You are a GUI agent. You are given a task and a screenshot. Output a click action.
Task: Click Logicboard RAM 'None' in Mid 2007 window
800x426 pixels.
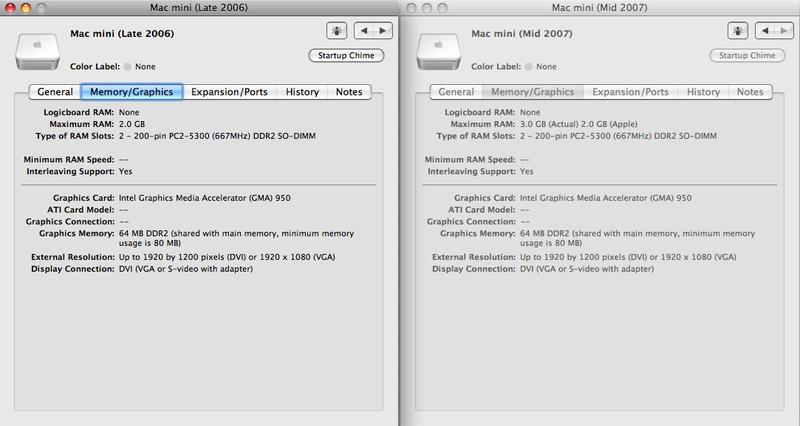pyautogui.click(x=530, y=112)
